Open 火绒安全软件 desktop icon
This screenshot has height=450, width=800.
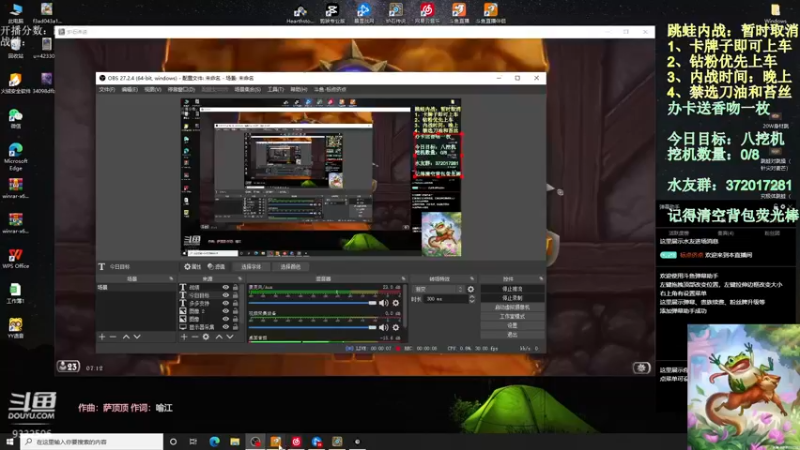[15, 84]
